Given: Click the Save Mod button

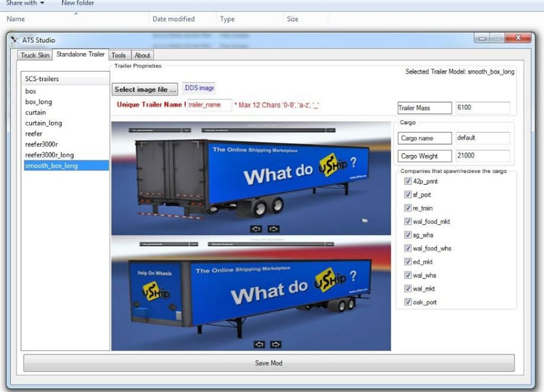Looking at the screenshot, I should (269, 363).
